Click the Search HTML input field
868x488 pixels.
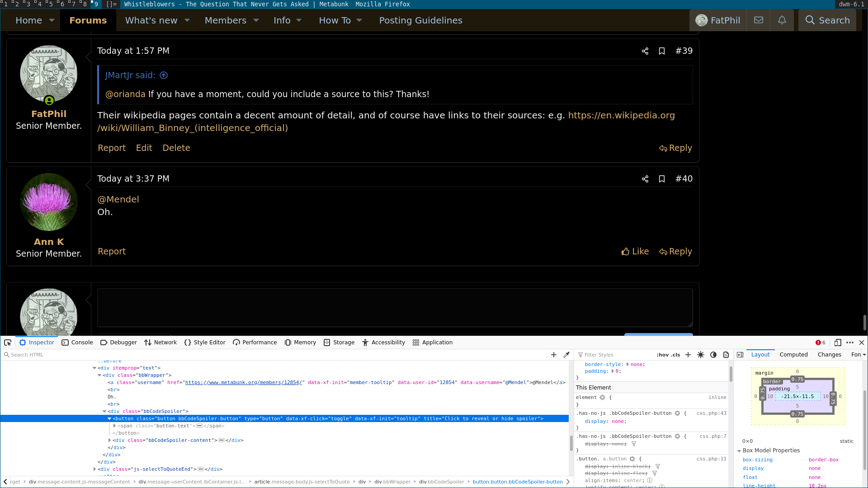[x=45, y=355]
